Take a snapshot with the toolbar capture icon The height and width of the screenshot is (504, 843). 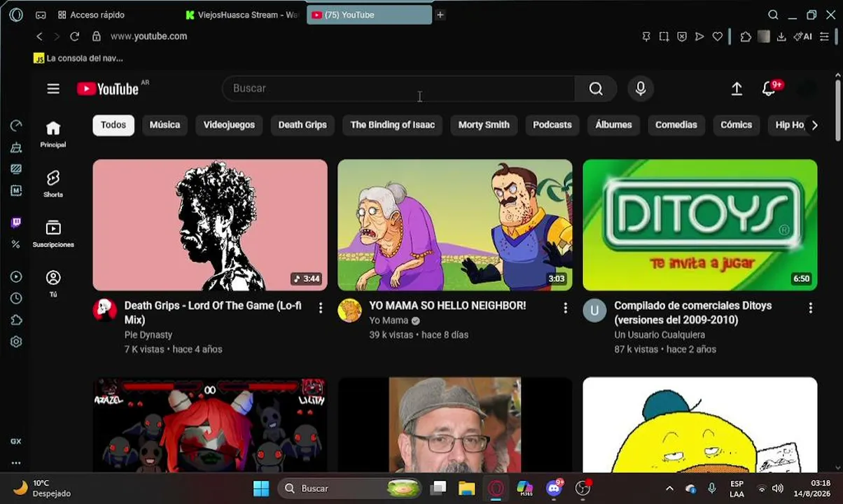[664, 36]
